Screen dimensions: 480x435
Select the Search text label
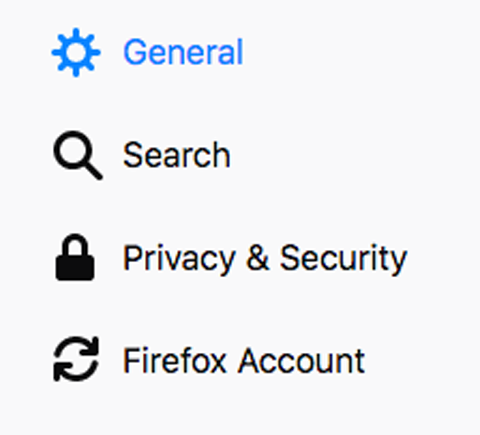click(x=177, y=155)
